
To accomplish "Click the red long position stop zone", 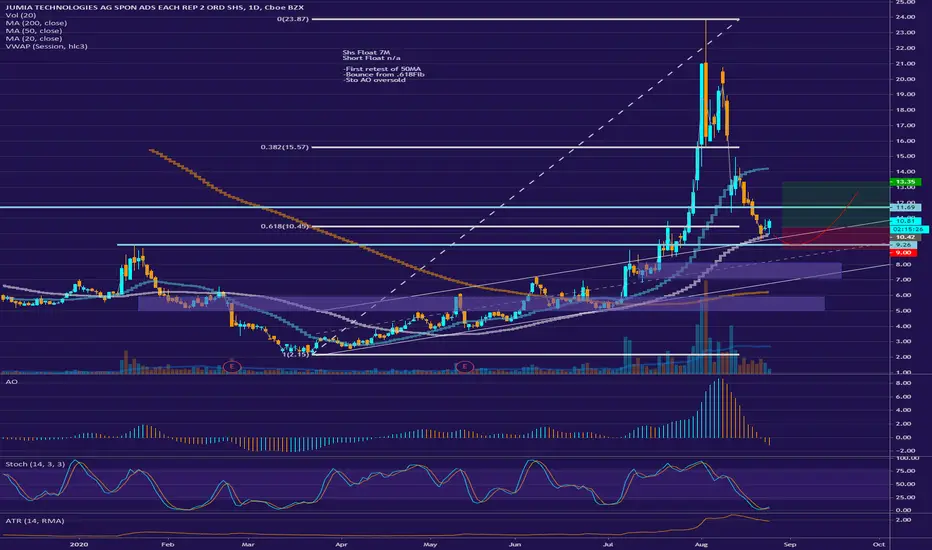I will click(835, 238).
